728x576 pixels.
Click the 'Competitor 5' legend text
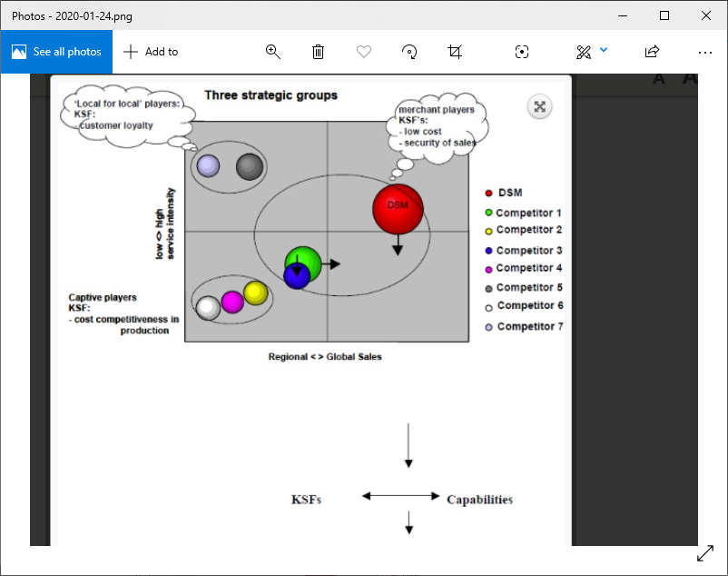[529, 287]
